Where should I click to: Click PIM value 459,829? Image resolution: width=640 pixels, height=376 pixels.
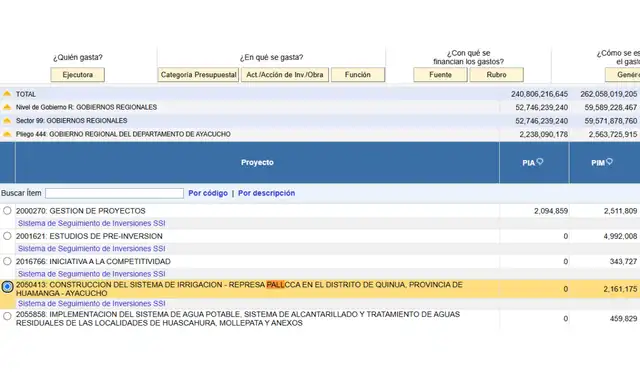[623, 319]
